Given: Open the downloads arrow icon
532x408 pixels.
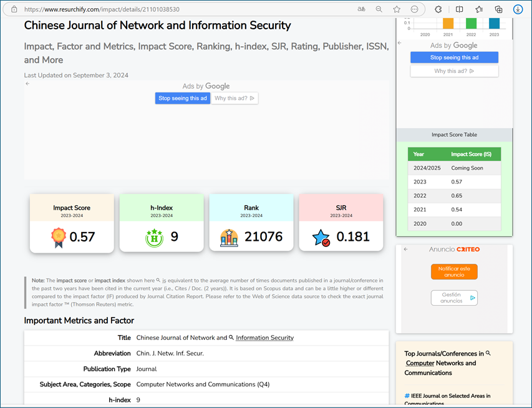Looking at the screenshot, I should [518, 9].
